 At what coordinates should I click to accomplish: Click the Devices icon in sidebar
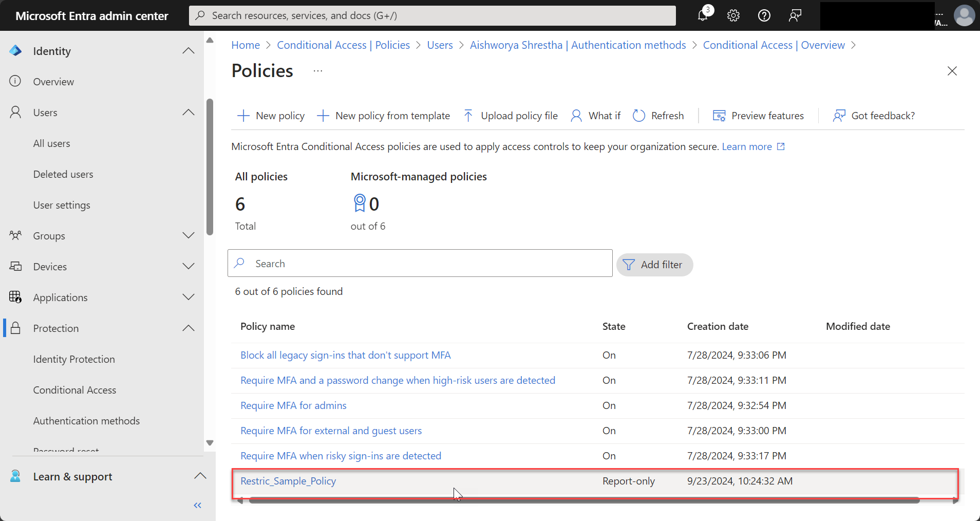(15, 266)
